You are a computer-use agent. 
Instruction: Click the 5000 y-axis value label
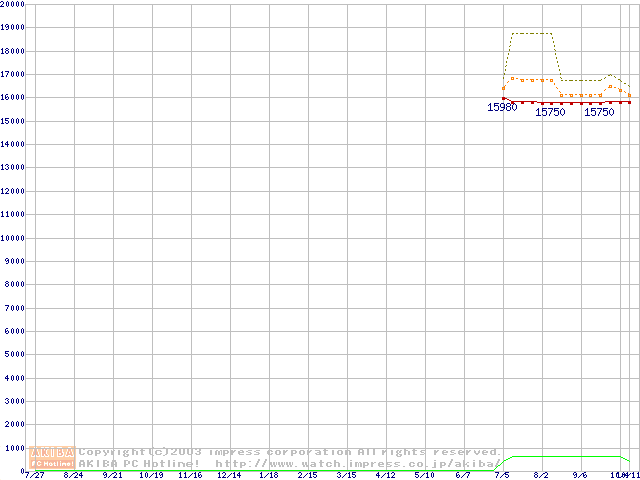coord(15,355)
